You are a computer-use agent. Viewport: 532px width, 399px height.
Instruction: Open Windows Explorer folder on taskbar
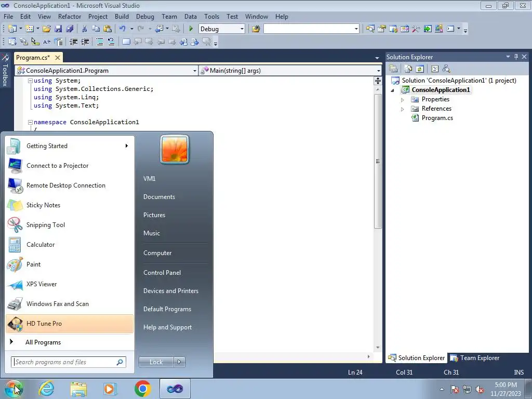(78, 389)
